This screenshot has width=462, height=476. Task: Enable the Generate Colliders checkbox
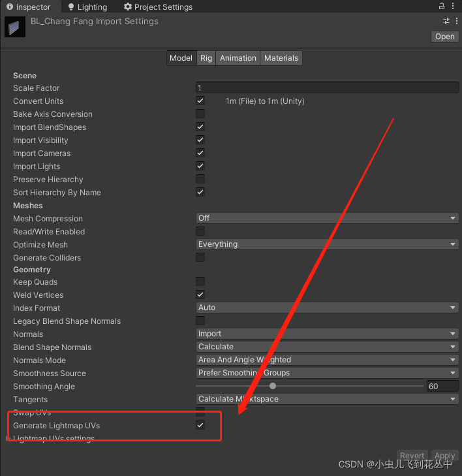[x=200, y=257]
